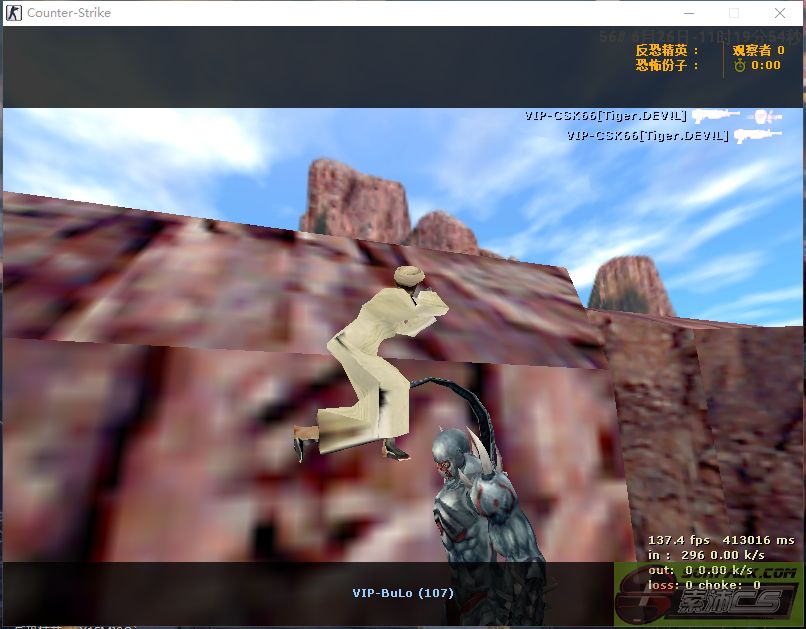This screenshot has height=629, width=806.
Task: Click the "恐怖份子 :" team score label
Action: pyautogui.click(x=667, y=65)
